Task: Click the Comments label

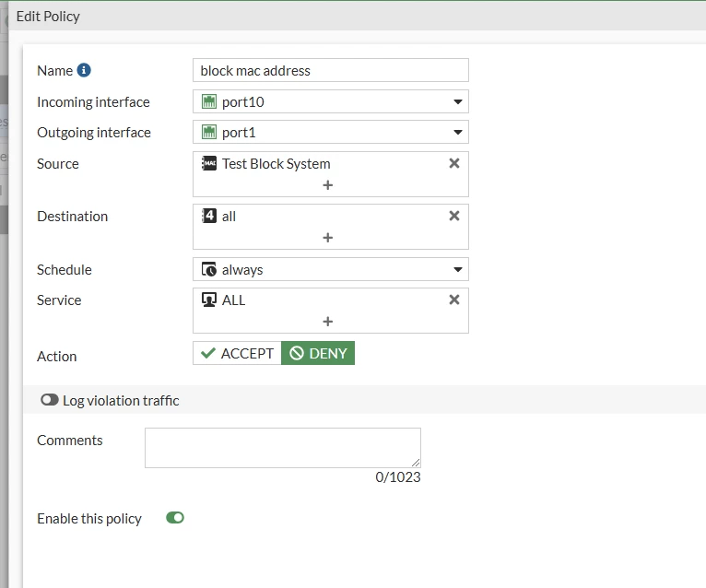Action: click(x=70, y=441)
